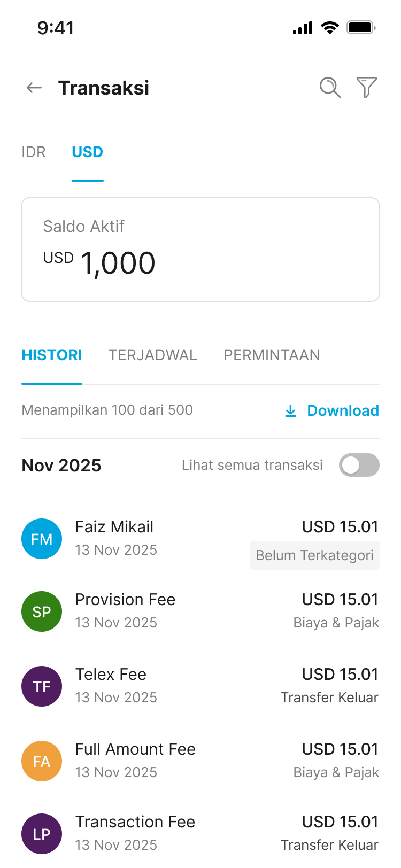Switch to the IDR currency tab
The image size is (401, 868).
click(x=34, y=152)
